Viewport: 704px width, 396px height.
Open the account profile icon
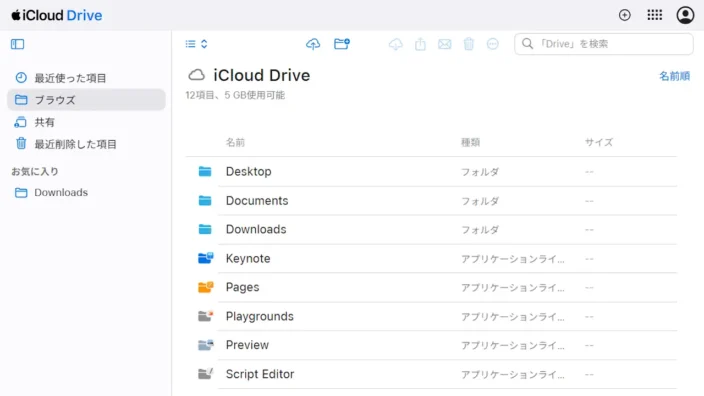point(685,15)
